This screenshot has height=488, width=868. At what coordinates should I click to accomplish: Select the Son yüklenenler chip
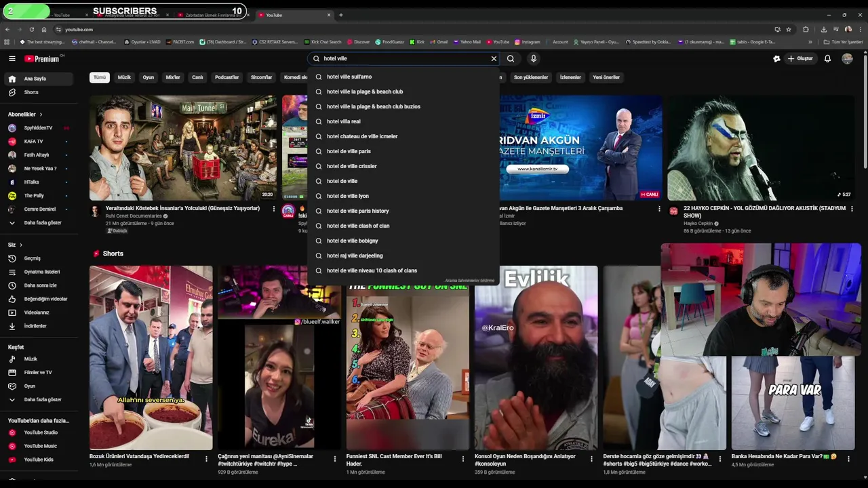click(x=531, y=77)
